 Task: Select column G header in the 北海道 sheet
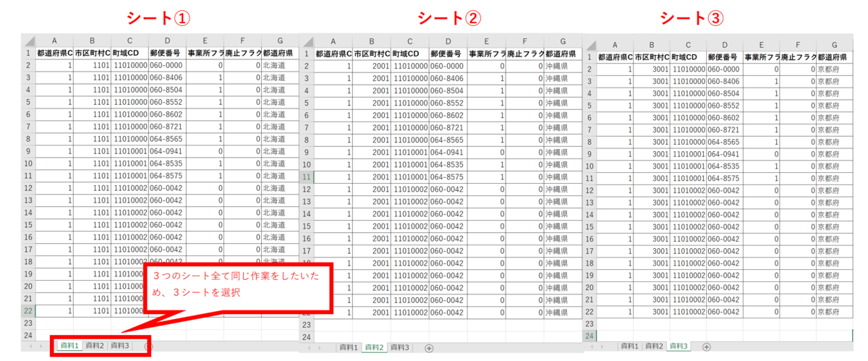click(280, 41)
